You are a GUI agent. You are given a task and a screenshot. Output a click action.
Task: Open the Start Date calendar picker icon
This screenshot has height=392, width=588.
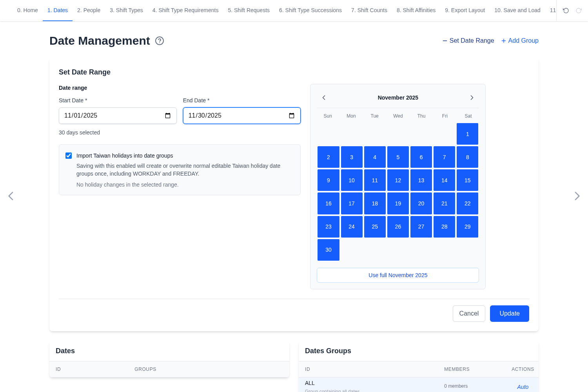point(168,116)
